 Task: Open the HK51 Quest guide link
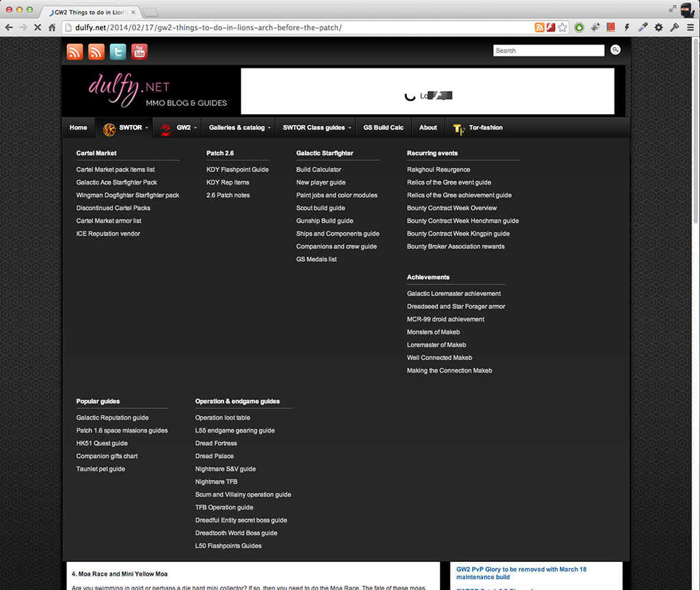(x=102, y=444)
